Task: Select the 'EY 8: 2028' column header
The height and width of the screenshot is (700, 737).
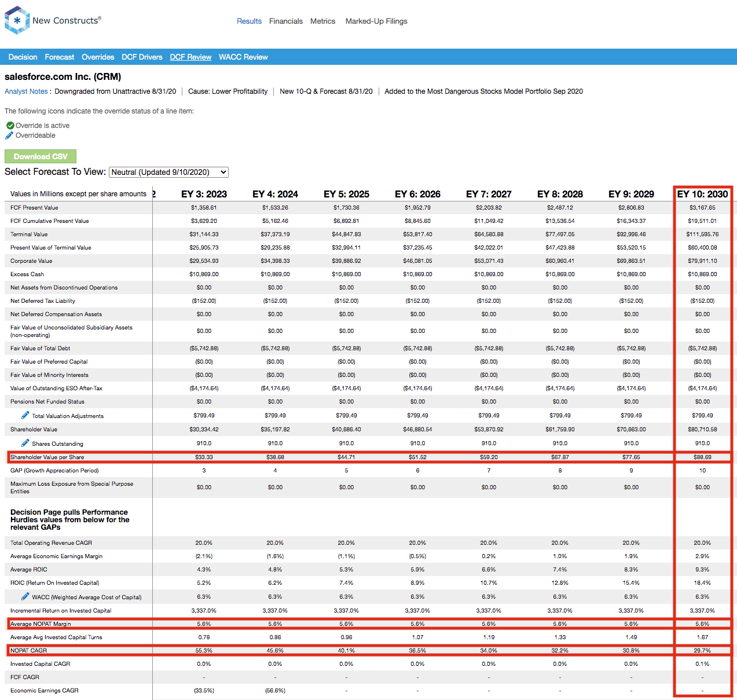Action: point(560,194)
